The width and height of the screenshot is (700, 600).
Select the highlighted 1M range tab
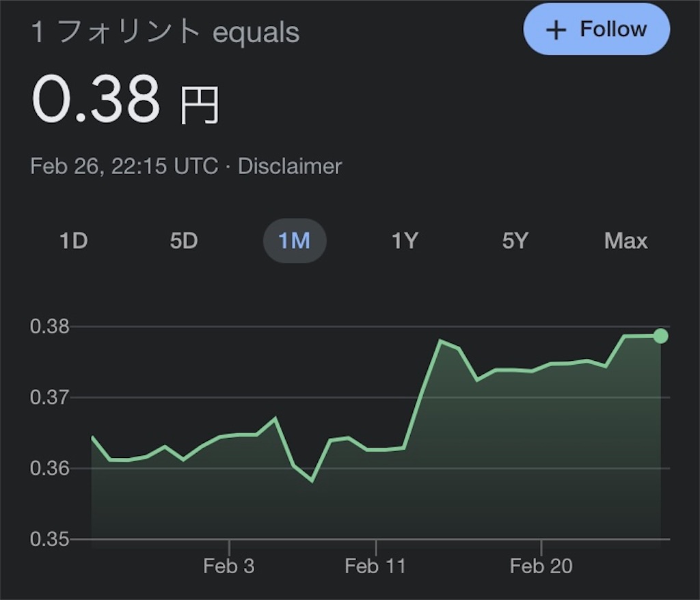[x=295, y=241]
